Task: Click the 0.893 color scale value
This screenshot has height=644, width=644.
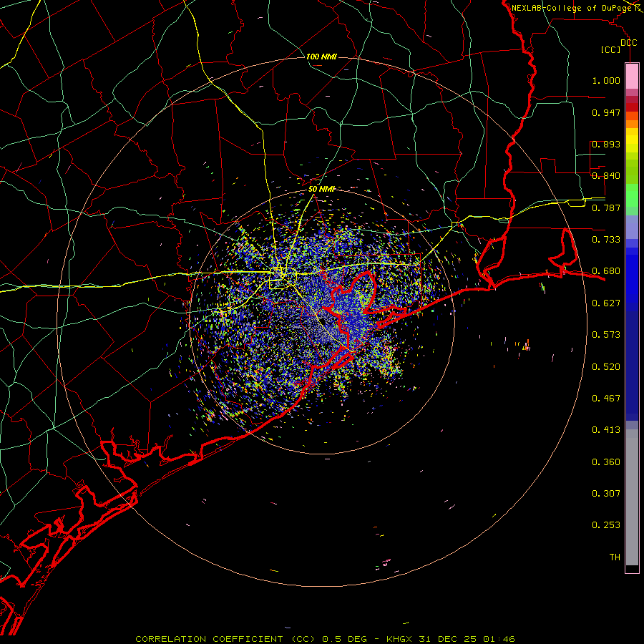Action: (x=606, y=144)
